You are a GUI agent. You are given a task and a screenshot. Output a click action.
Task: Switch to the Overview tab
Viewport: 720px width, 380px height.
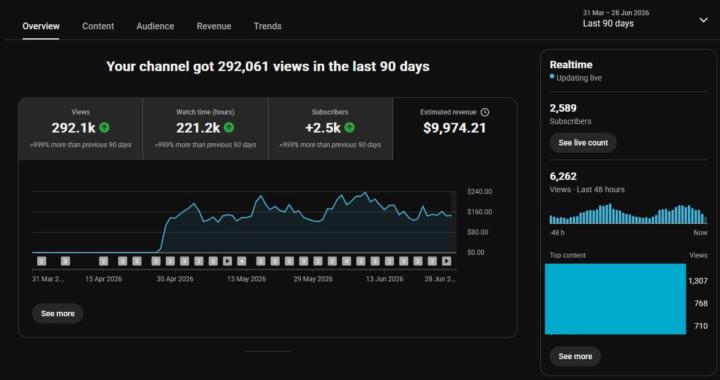click(41, 26)
